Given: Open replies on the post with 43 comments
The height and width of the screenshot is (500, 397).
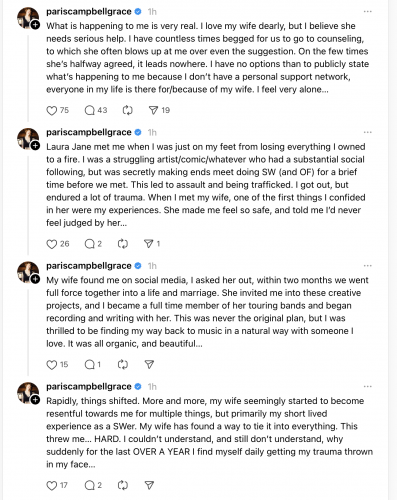Looking at the screenshot, I should click(90, 110).
